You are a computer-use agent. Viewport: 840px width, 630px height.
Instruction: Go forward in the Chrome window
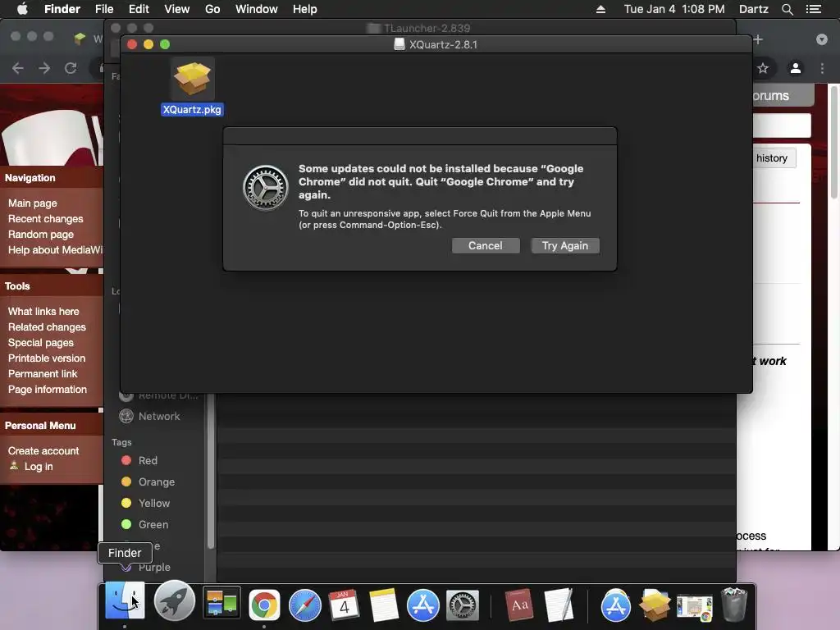44,68
